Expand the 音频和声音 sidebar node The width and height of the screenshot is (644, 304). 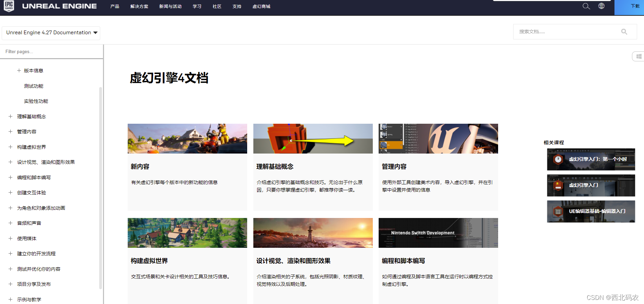tap(10, 223)
